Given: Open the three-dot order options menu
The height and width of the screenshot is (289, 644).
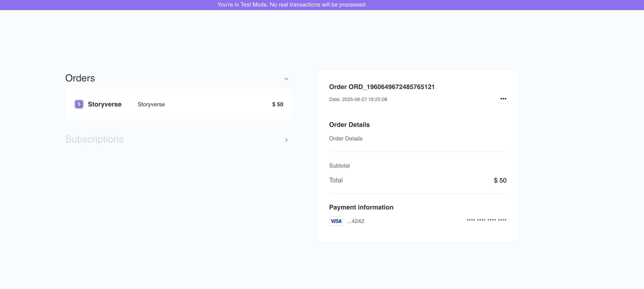Looking at the screenshot, I should pyautogui.click(x=503, y=99).
